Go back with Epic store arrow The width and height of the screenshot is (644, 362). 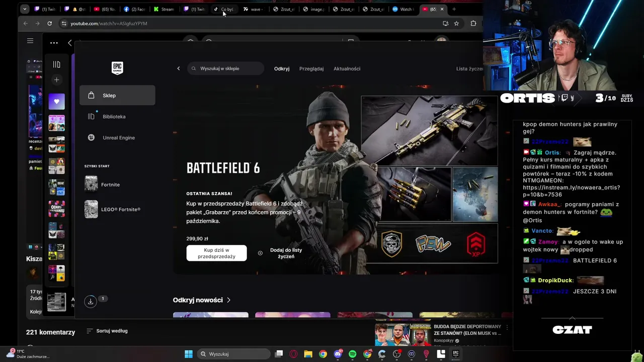point(178,68)
